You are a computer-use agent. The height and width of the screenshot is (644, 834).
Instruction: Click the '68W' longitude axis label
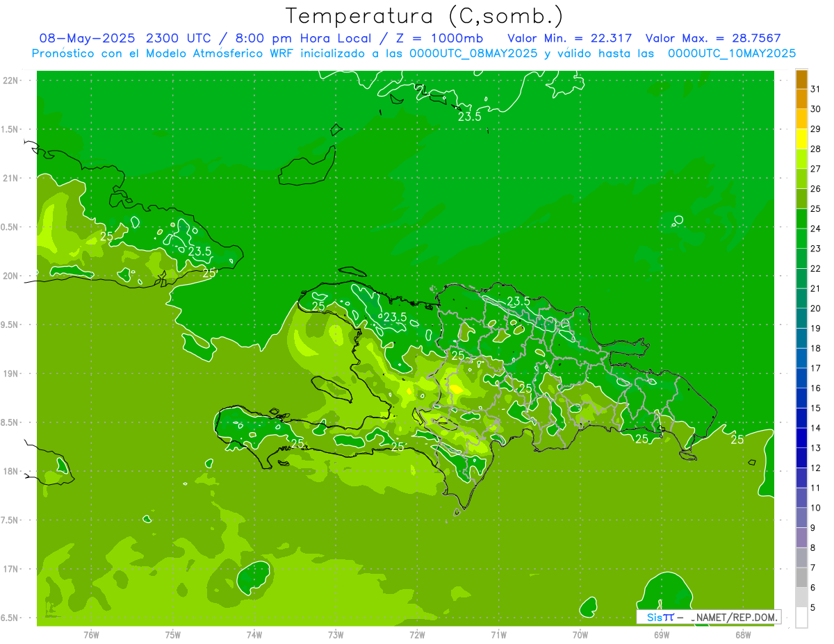click(743, 635)
